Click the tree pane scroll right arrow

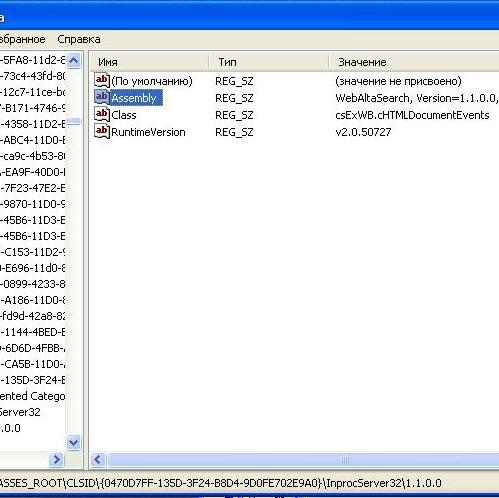click(x=57, y=460)
